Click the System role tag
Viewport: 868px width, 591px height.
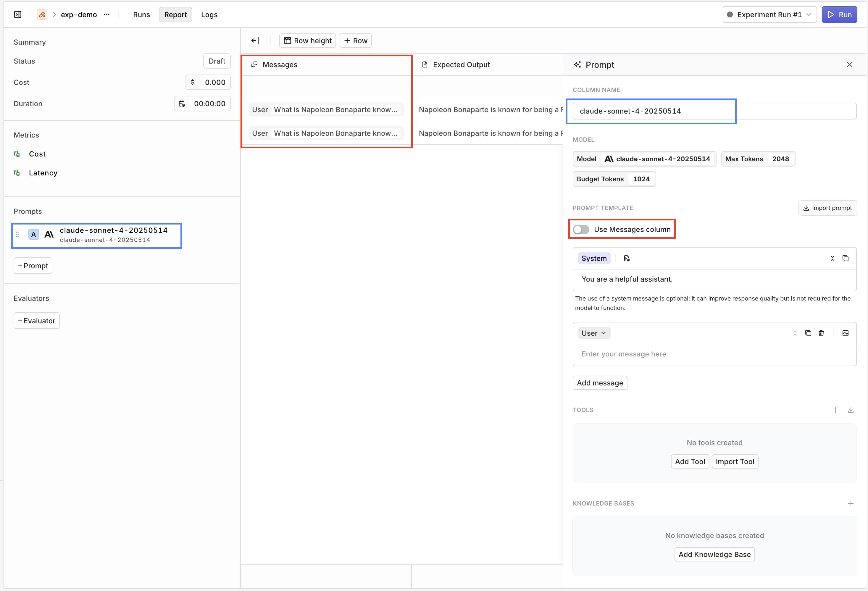[x=594, y=258]
